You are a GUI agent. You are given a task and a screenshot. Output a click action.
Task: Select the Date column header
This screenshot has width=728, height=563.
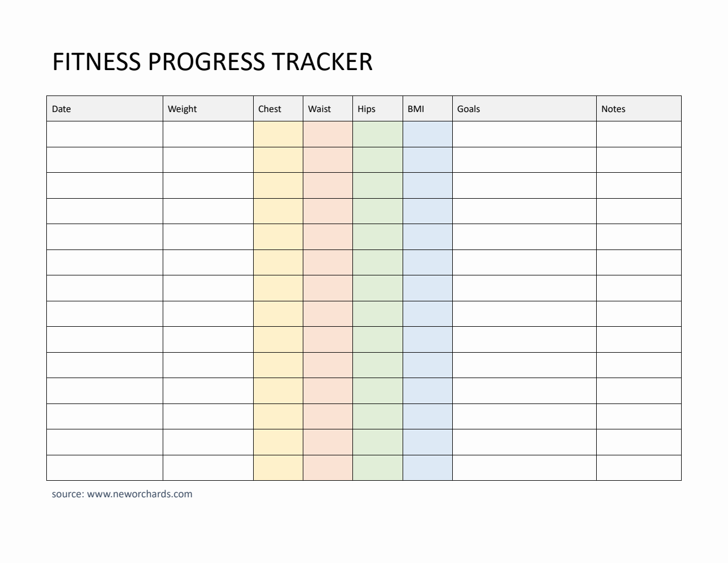pyautogui.click(x=105, y=109)
